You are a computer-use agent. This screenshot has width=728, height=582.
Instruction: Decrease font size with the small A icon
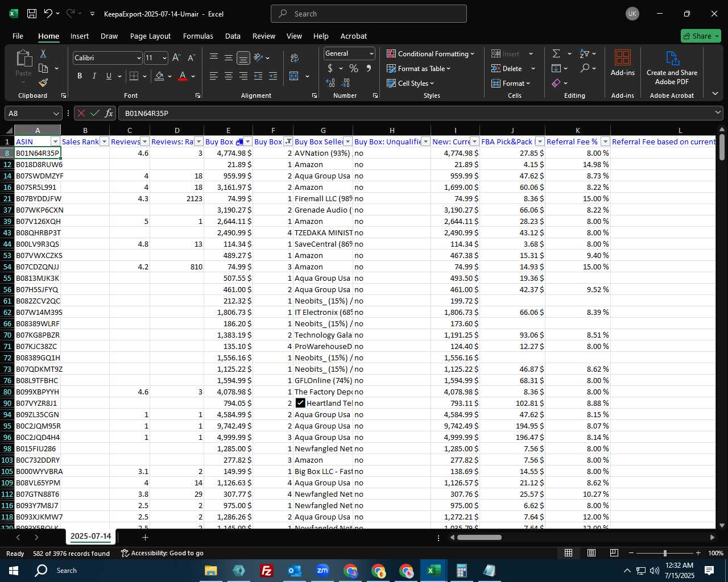[x=191, y=58]
